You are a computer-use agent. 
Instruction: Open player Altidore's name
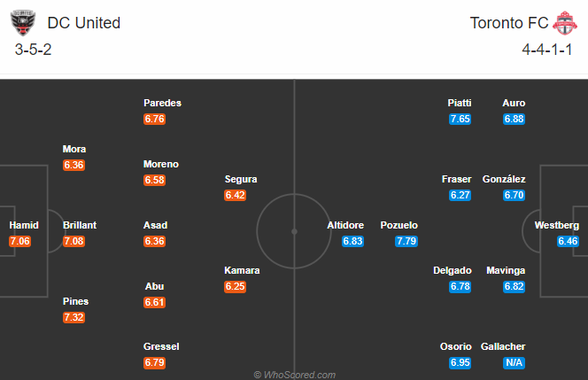click(x=345, y=225)
